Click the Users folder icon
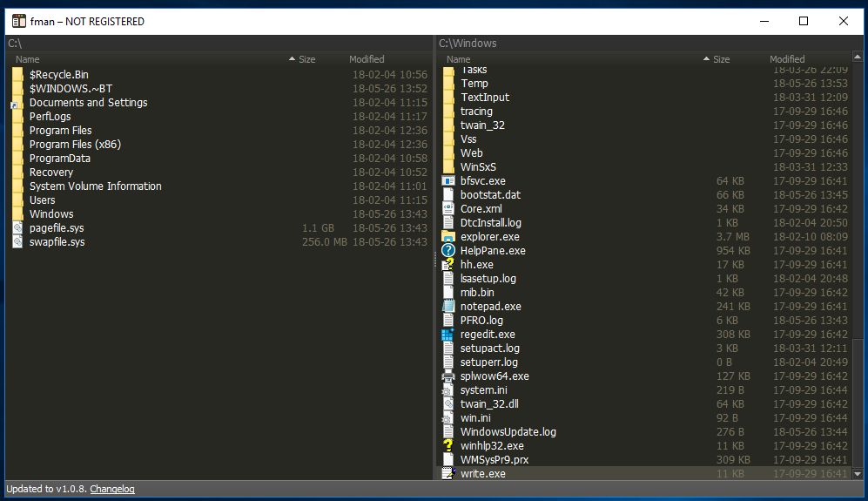This screenshot has height=501, width=868. coord(17,200)
